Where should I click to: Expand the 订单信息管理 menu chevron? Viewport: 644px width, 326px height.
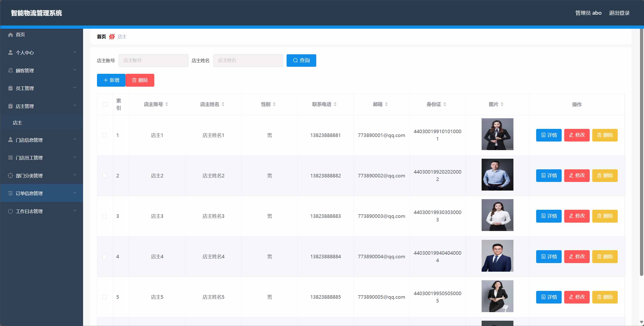point(75,193)
